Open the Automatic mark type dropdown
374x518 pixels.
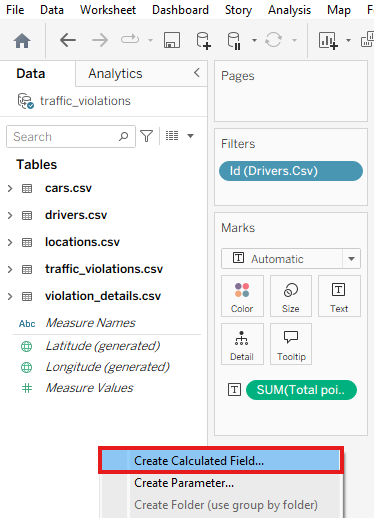(291, 259)
